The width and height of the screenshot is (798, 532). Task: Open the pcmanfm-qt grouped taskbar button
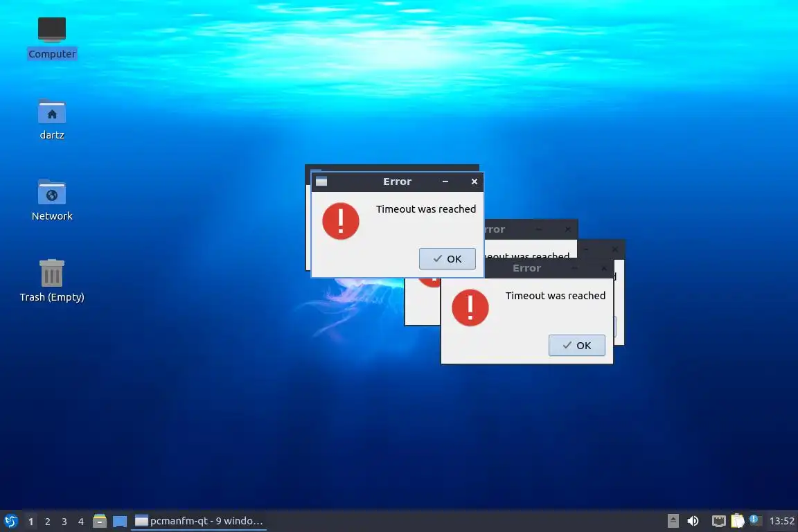(199, 521)
